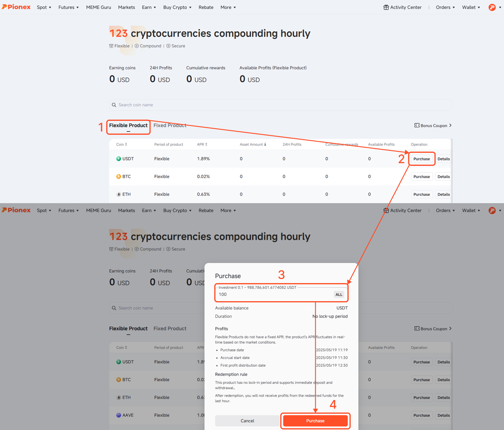
Task: Expand the More menu on bright page
Action: [x=228, y=7]
